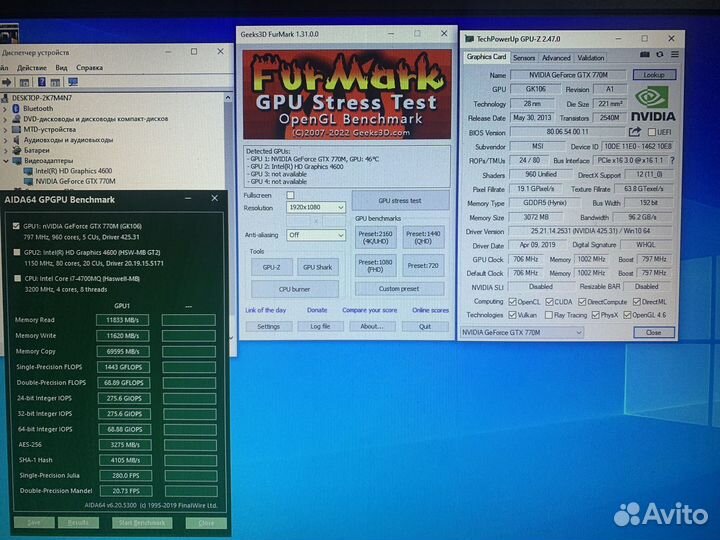The height and width of the screenshot is (540, 720).
Task: Open the Справка menu in Device Manager
Action: [x=89, y=68]
